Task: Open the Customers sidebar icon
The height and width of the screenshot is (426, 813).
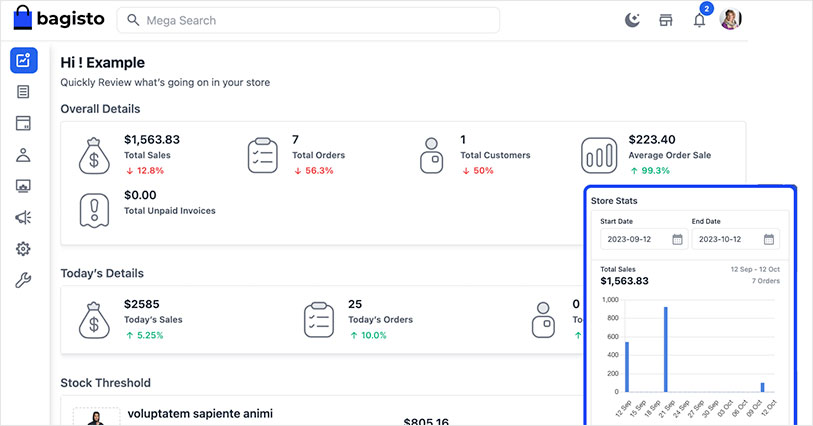Action: coord(24,155)
